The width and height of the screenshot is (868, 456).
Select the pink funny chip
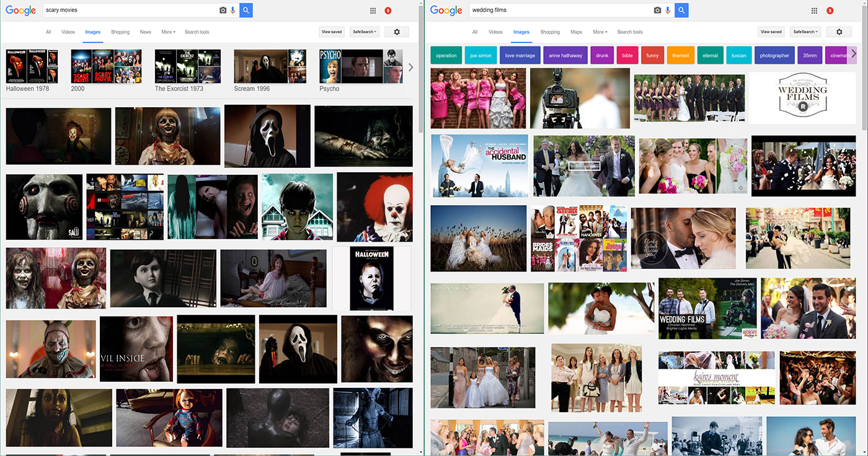[x=652, y=55]
